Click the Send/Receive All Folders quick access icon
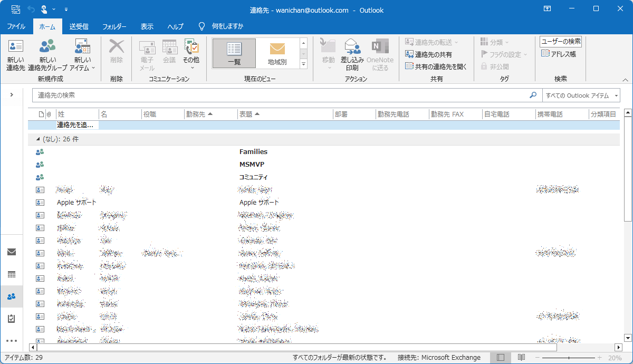The width and height of the screenshot is (633, 364). click(16, 9)
